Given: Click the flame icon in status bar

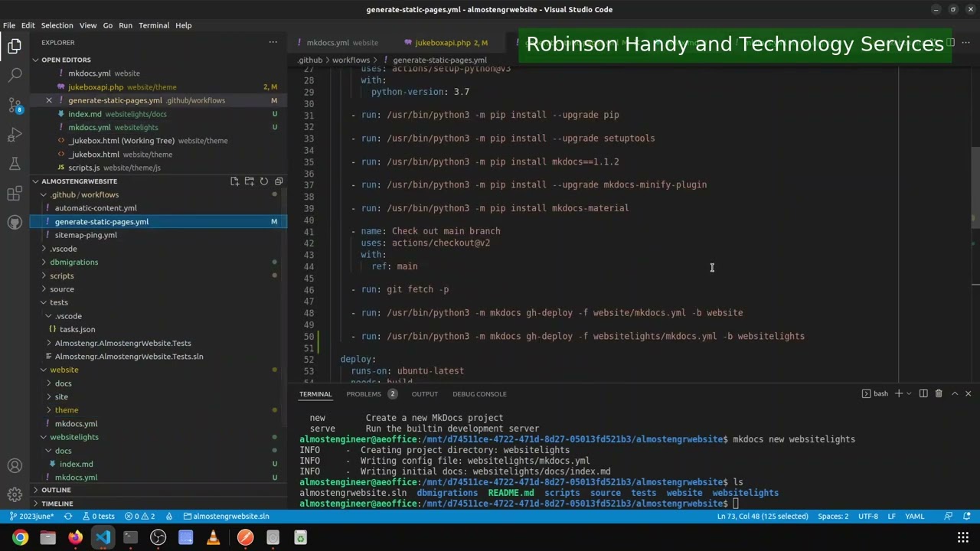Looking at the screenshot, I should [169, 516].
